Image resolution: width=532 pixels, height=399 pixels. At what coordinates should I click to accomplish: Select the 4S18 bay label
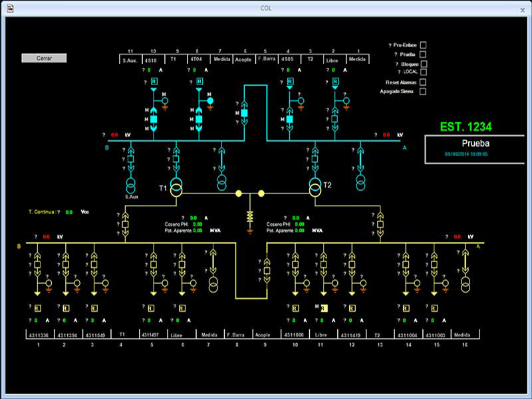pos(151,61)
